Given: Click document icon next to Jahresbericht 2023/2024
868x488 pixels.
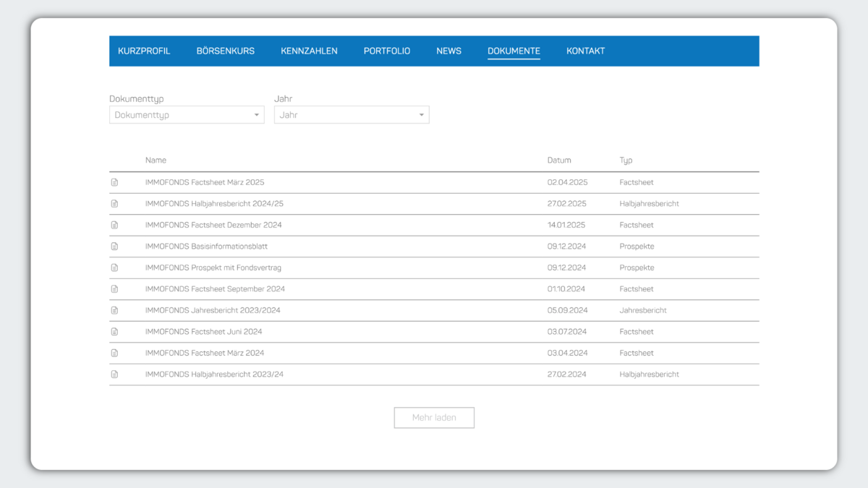Looking at the screenshot, I should coord(114,311).
